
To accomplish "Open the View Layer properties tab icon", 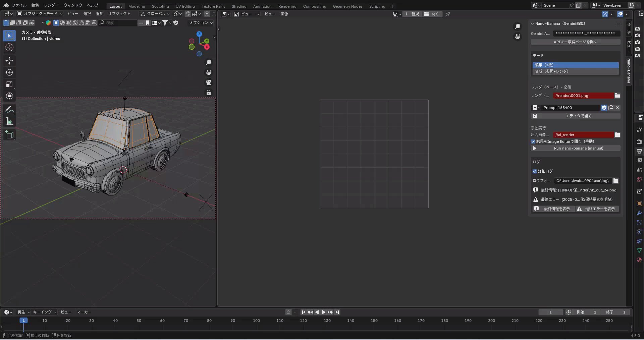I will [x=639, y=161].
